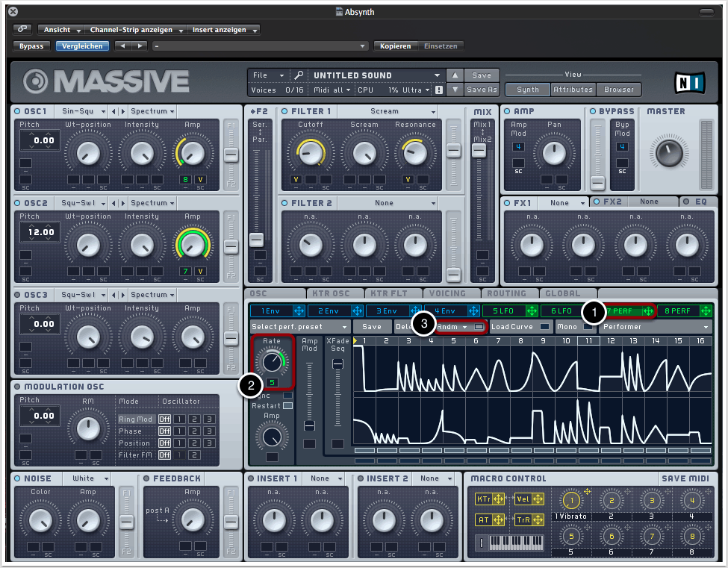Image resolution: width=728 pixels, height=568 pixels.
Task: Click the XFade Seq slider handle
Action: pos(337,363)
